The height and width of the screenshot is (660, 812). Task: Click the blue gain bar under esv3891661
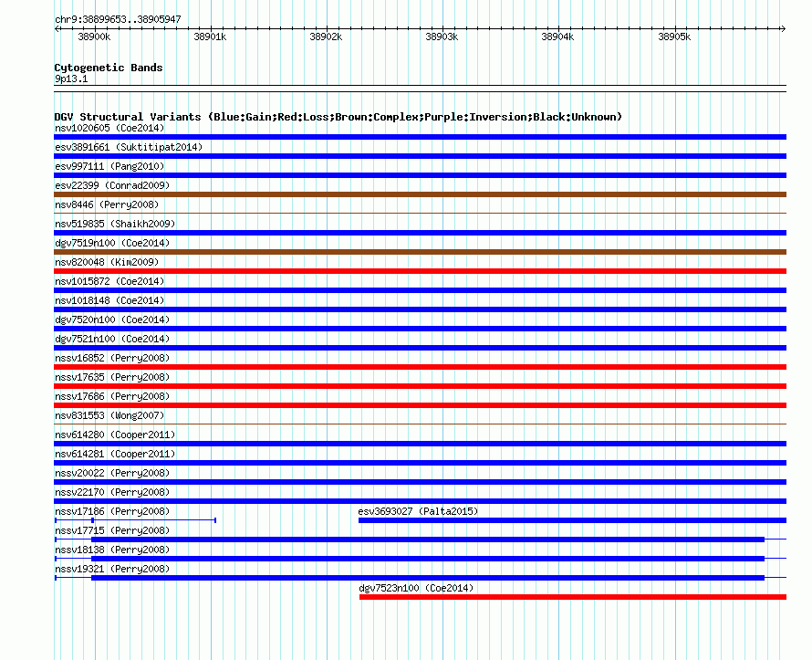click(420, 156)
